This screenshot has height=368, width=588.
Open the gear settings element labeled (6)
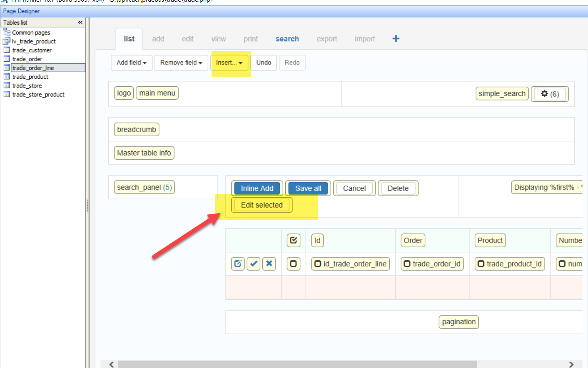tap(550, 94)
